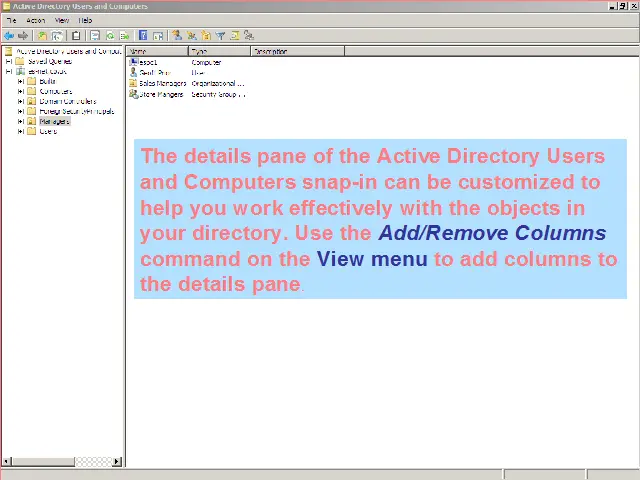Click the Export List toolbar icon
This screenshot has width=640, height=480.
point(124,36)
